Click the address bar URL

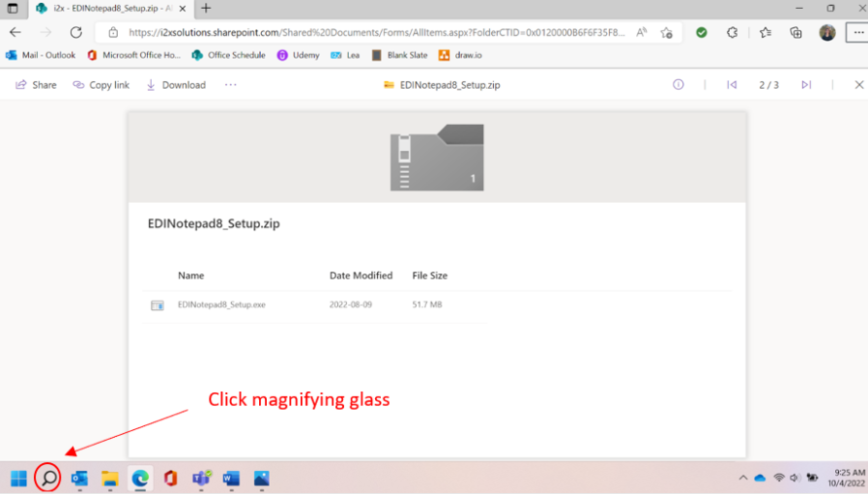tap(376, 32)
